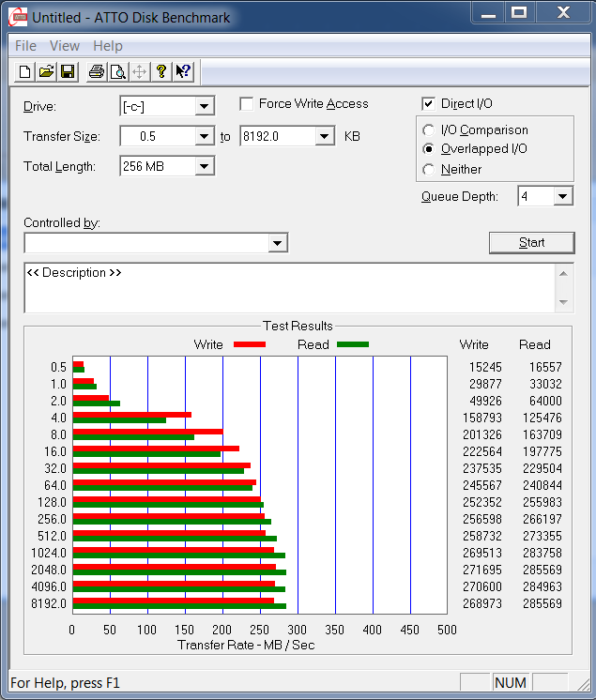Screen dimensions: 596x700
Task: Click the red Write legend swatch
Action: click(x=250, y=344)
